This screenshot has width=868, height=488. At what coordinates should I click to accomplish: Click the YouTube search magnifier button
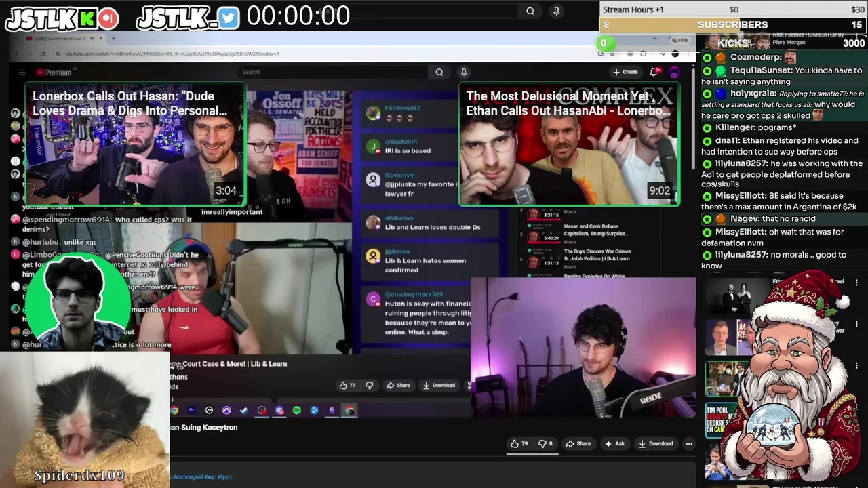439,72
